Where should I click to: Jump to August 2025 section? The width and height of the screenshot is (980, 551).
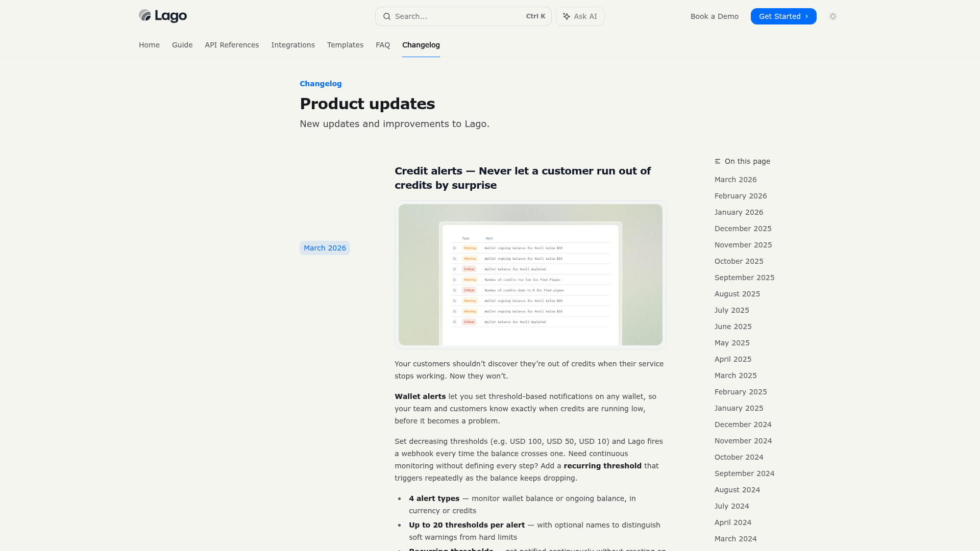point(738,294)
